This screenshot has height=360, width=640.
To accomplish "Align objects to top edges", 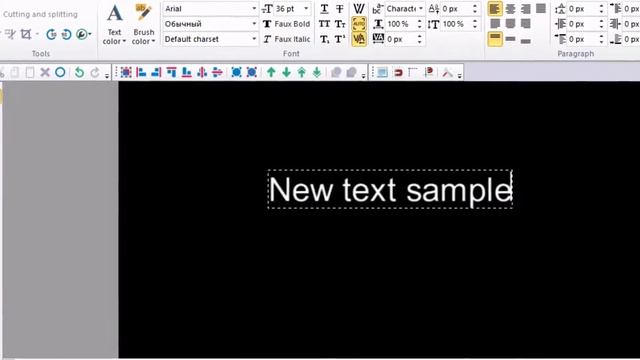I will coord(171,73).
